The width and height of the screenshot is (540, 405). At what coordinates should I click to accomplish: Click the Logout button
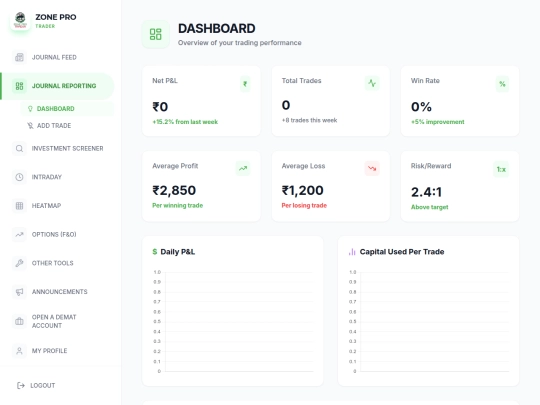(x=36, y=385)
